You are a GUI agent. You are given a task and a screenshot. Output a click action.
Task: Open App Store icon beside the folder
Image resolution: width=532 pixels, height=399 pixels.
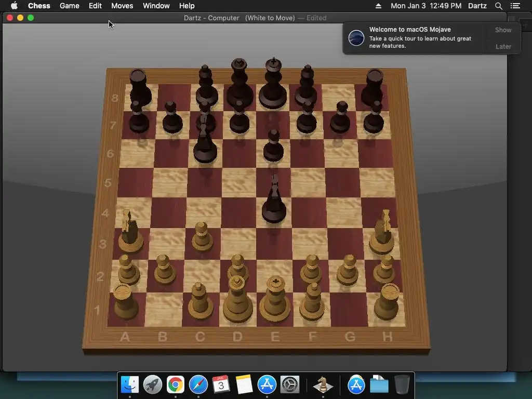coord(356,385)
